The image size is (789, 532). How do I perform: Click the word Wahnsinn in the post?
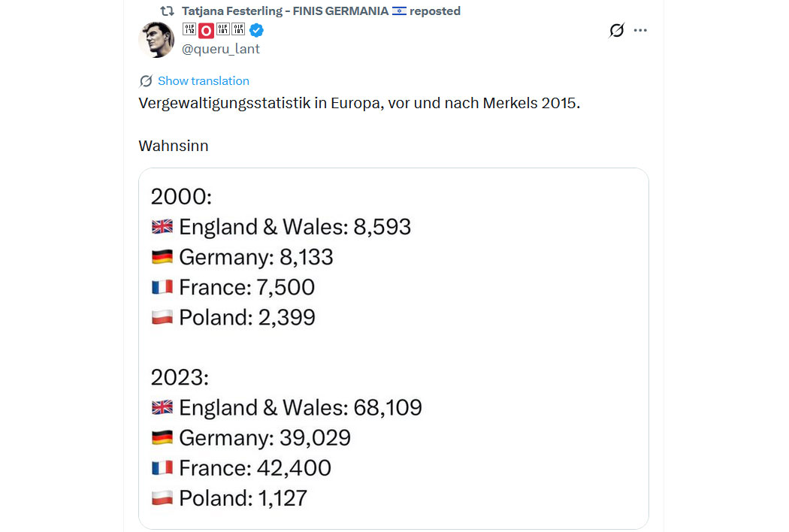tap(174, 146)
